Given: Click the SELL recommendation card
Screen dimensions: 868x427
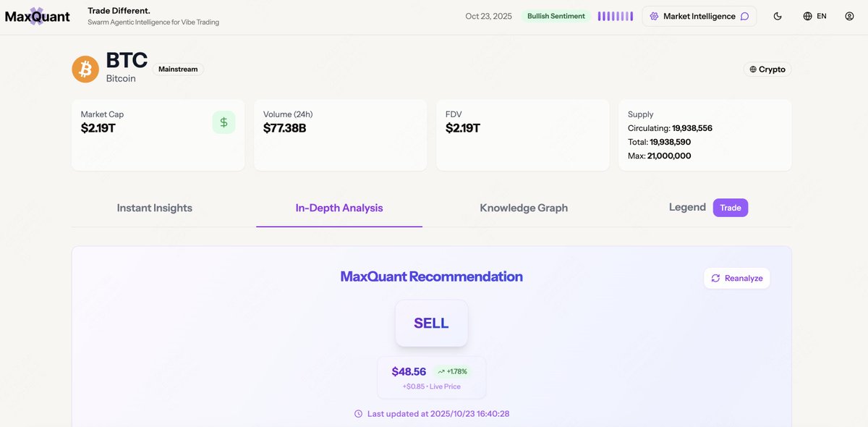Looking at the screenshot, I should click(431, 323).
